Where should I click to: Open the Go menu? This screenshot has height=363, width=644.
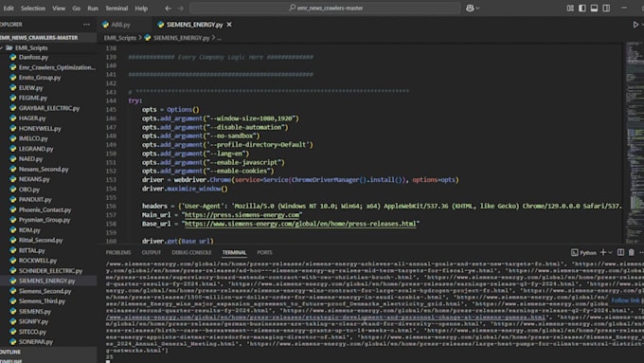76,8
